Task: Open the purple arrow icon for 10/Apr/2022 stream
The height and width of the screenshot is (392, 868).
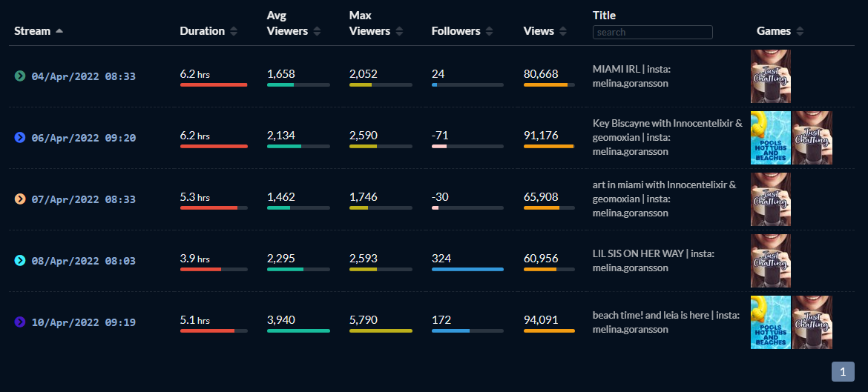Action: click(x=20, y=322)
